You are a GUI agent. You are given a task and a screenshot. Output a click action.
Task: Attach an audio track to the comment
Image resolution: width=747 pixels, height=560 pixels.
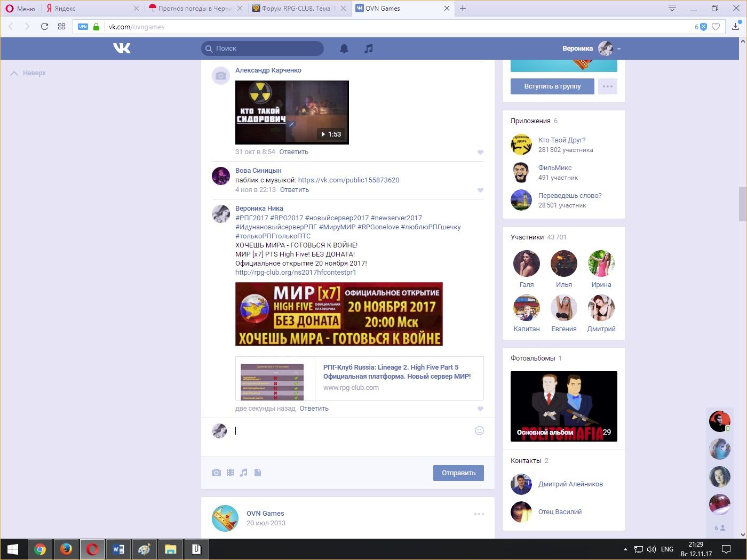pyautogui.click(x=244, y=473)
